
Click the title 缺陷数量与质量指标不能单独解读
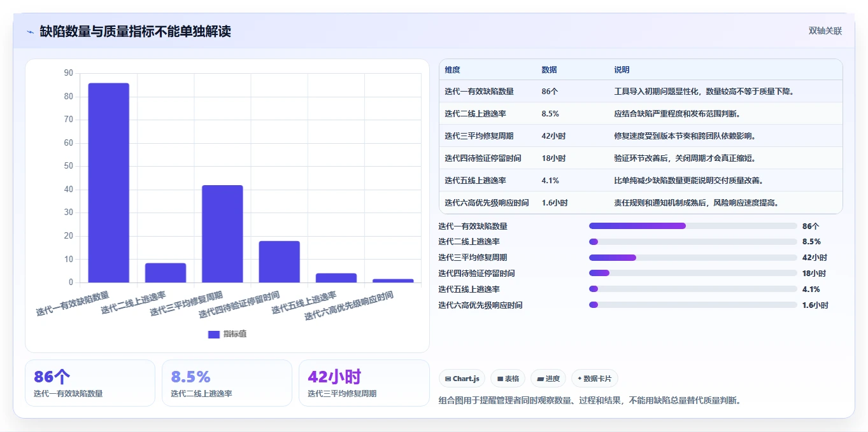(x=135, y=31)
